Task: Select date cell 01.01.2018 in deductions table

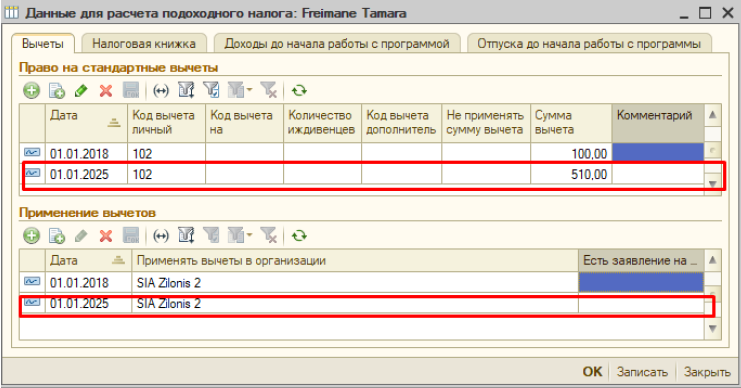Action: [x=86, y=153]
